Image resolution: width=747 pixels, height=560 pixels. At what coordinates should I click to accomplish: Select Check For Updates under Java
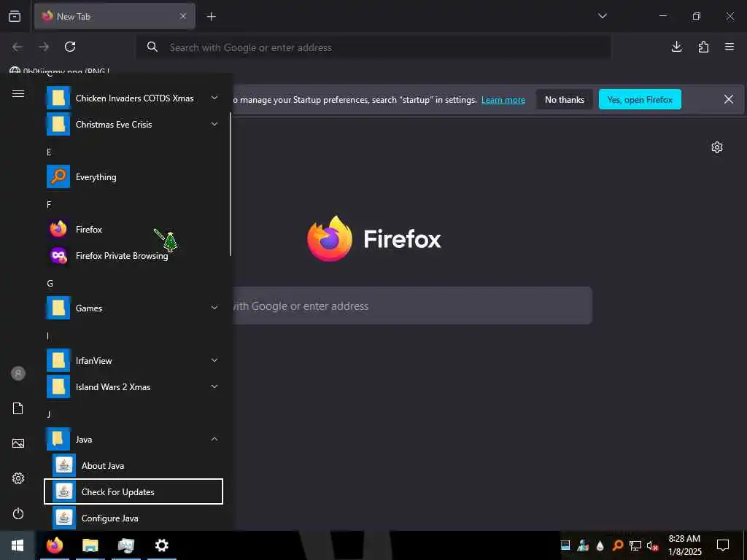coord(133,491)
